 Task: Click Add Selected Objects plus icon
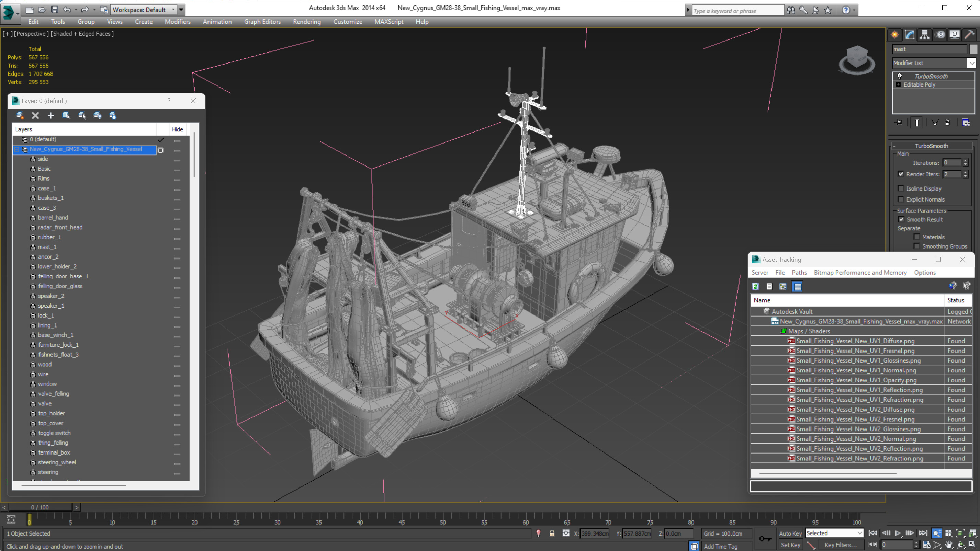point(50,115)
